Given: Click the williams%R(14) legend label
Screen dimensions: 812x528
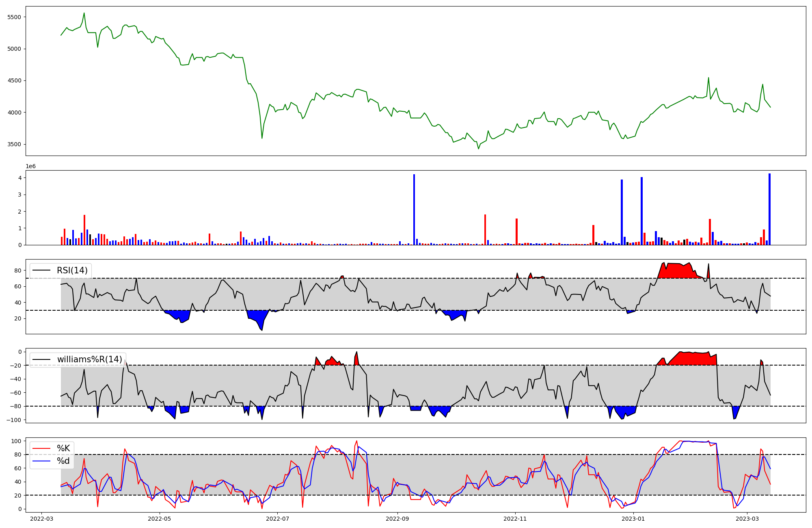Looking at the screenshot, I should 89,359.
